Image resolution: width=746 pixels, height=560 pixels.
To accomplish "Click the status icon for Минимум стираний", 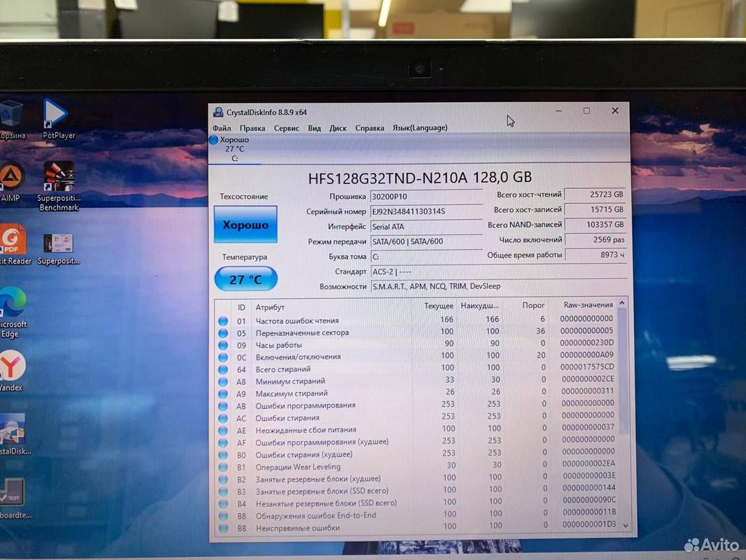I will coord(223,381).
